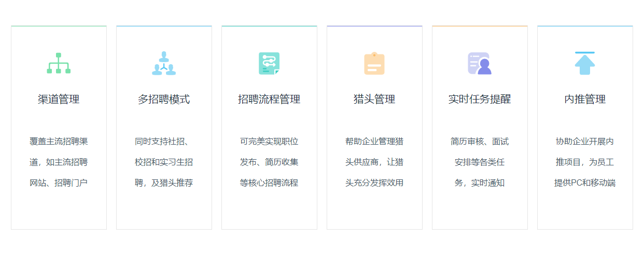Click the text line 等核心招聘流程
Viewport: 644px width, 253px height.
[x=269, y=183]
